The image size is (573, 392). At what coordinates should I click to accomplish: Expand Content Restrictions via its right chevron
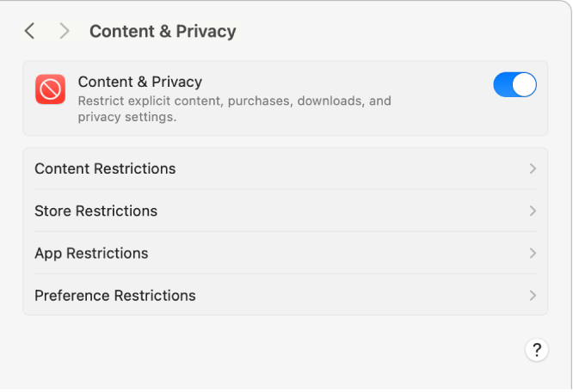(x=533, y=168)
